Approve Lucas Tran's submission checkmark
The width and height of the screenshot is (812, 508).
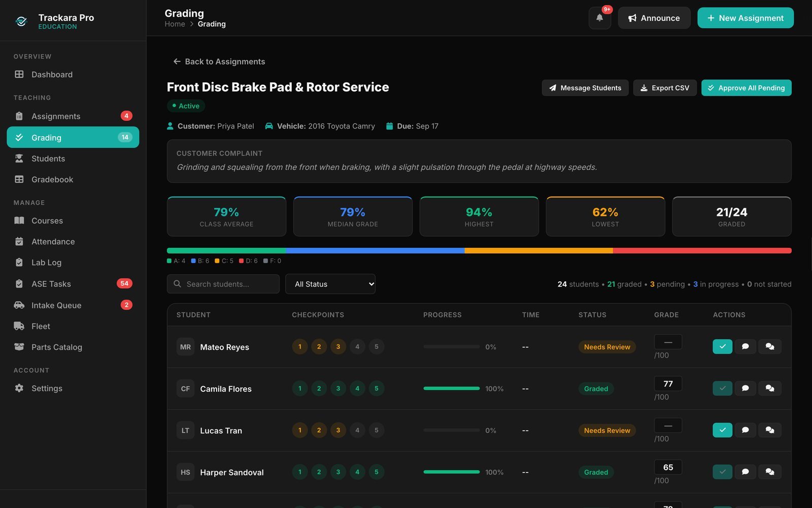click(x=722, y=430)
